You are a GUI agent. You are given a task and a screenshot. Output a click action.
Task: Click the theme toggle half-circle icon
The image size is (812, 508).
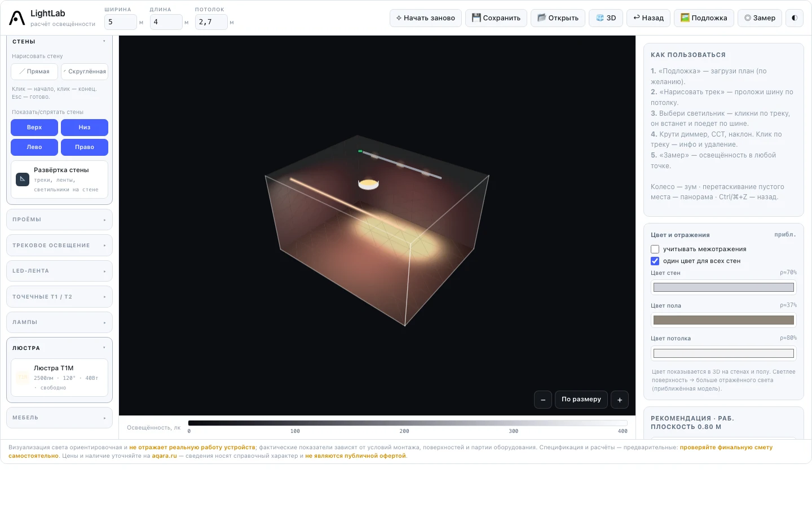(x=794, y=18)
